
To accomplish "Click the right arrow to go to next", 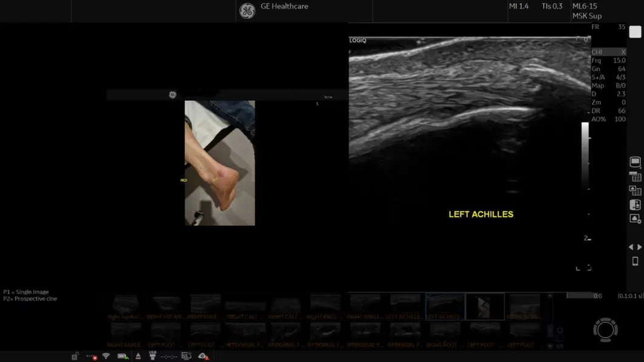I will pyautogui.click(x=639, y=247).
